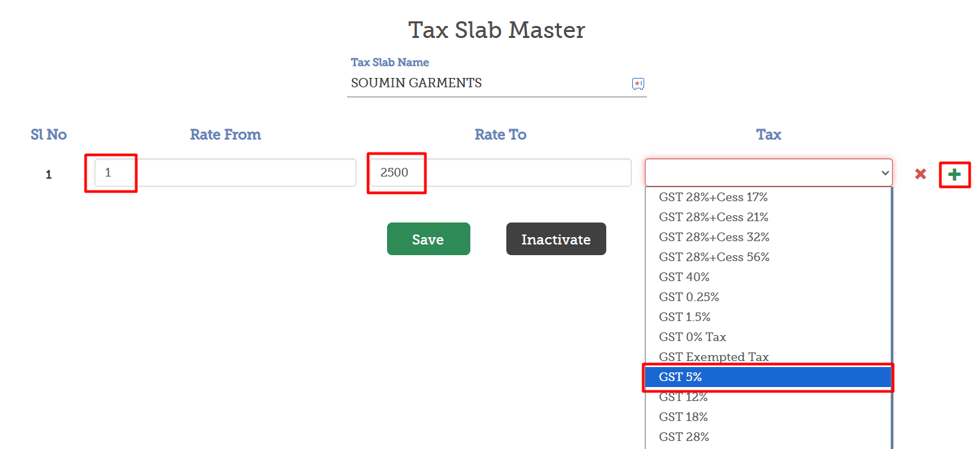Click the icon in Tax Slab Name field
The width and height of the screenshot is (980, 449).
[x=638, y=84]
